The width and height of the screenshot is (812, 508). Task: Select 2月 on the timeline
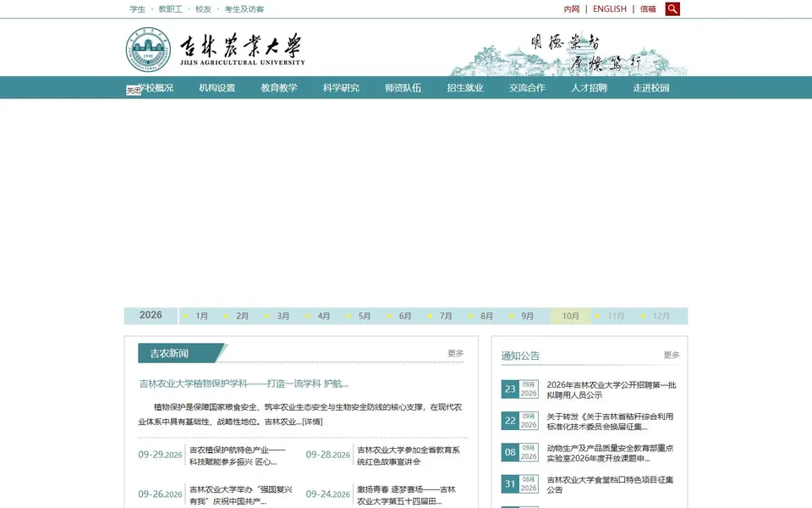[243, 316]
